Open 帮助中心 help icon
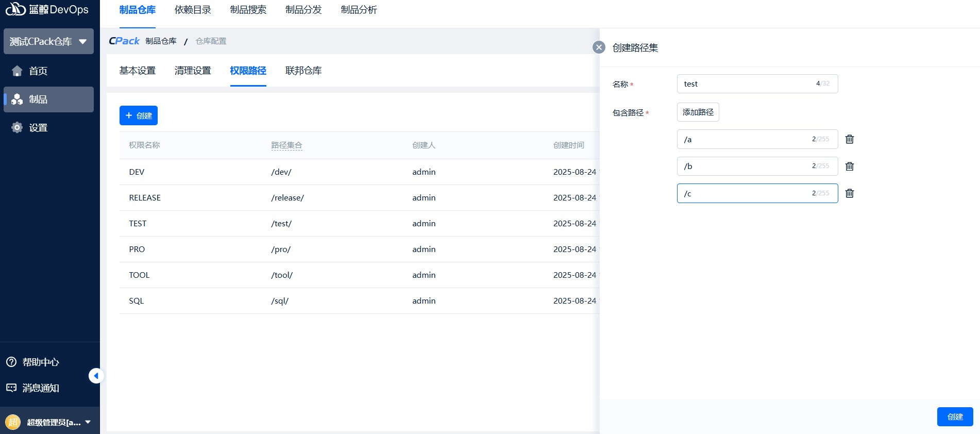The width and height of the screenshot is (980, 434). click(x=11, y=362)
